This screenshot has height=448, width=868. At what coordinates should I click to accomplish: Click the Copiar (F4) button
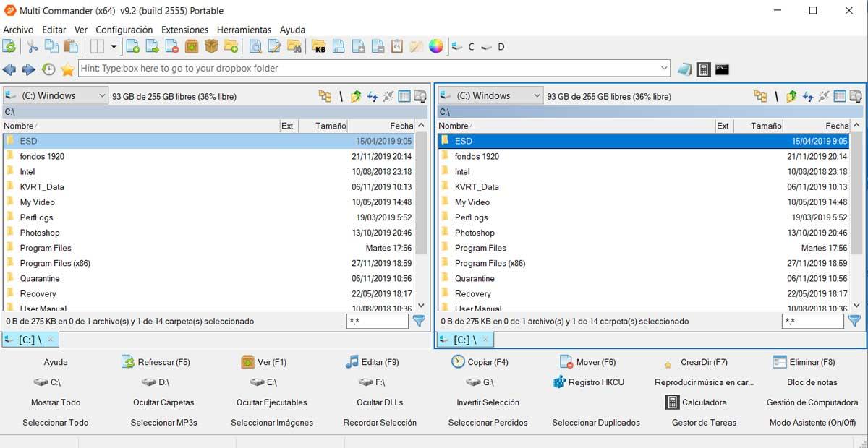480,362
